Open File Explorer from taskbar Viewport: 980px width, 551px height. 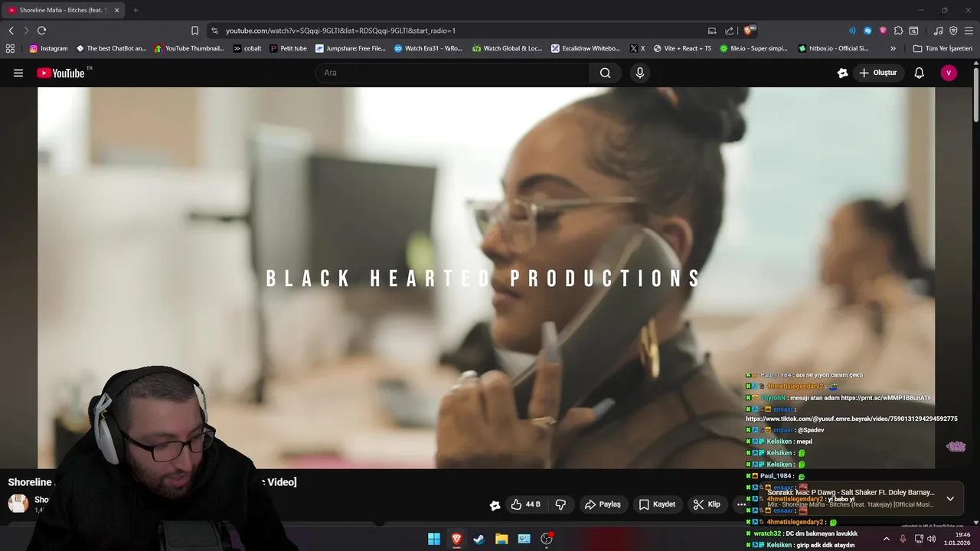(x=501, y=539)
